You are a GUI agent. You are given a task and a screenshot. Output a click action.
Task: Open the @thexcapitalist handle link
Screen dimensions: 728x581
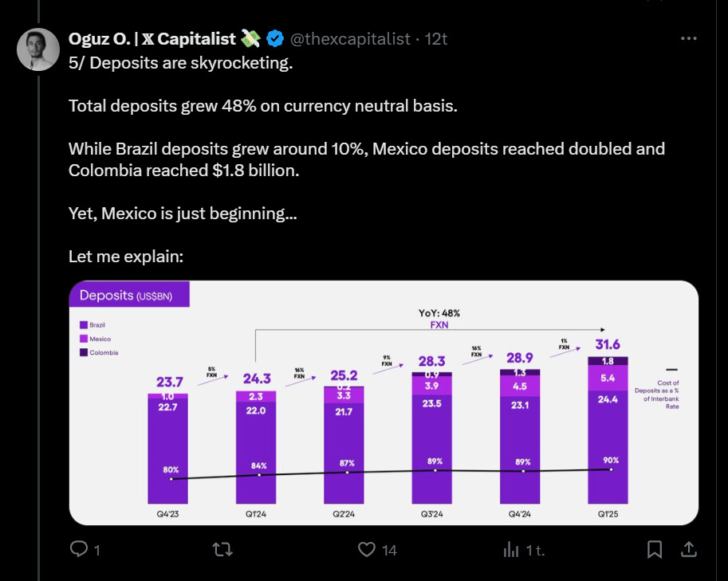[349, 38]
